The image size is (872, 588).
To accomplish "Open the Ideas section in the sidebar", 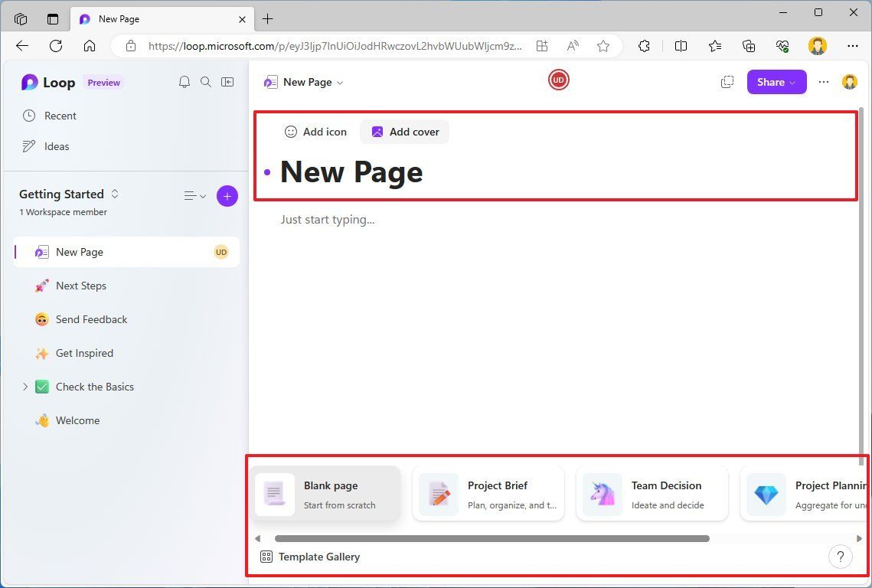I will point(54,146).
